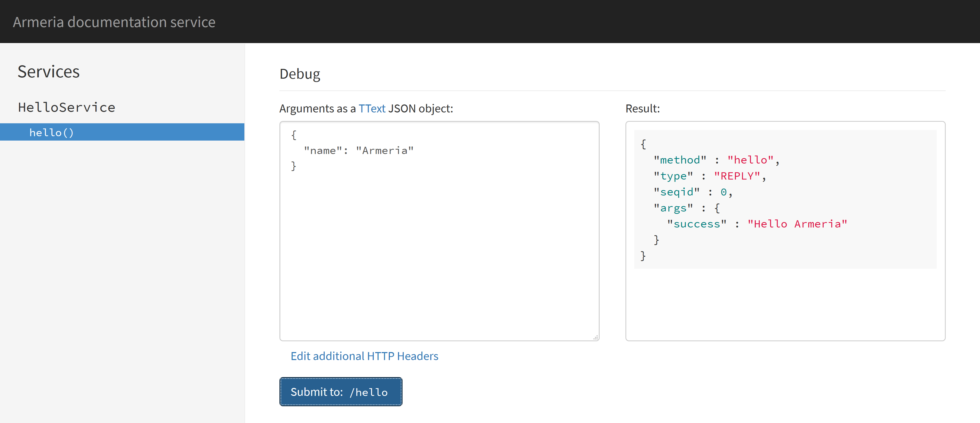Image resolution: width=980 pixels, height=423 pixels.
Task: Click the "Hello Armeria" success value
Action: tap(797, 224)
